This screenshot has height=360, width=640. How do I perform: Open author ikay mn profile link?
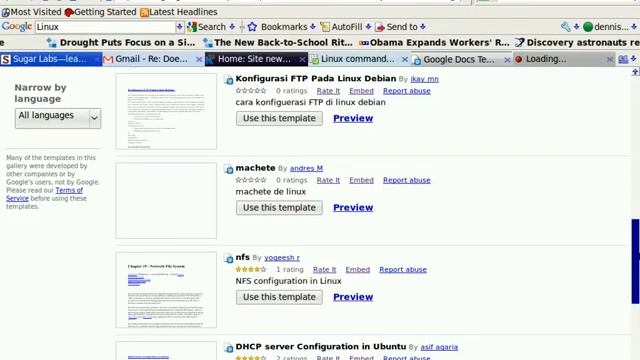coord(424,79)
